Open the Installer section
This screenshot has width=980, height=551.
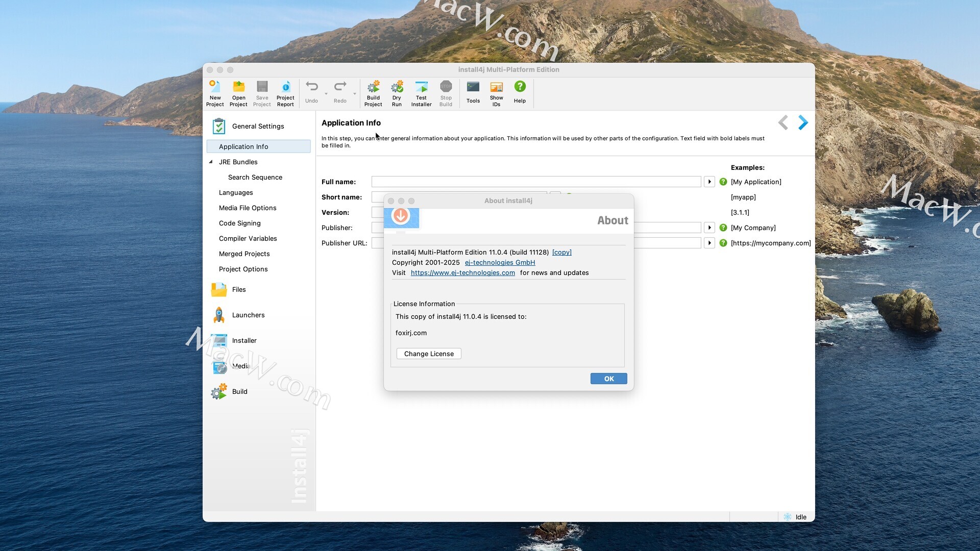point(244,340)
